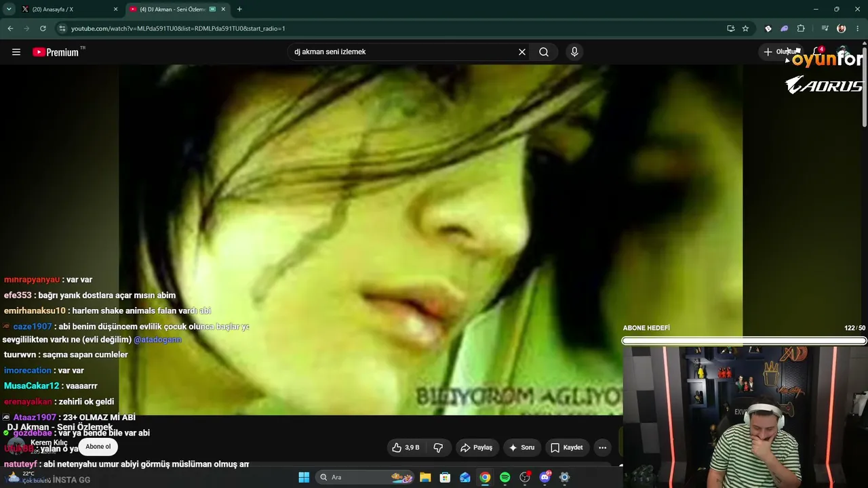Open the Soru ask button

522,447
